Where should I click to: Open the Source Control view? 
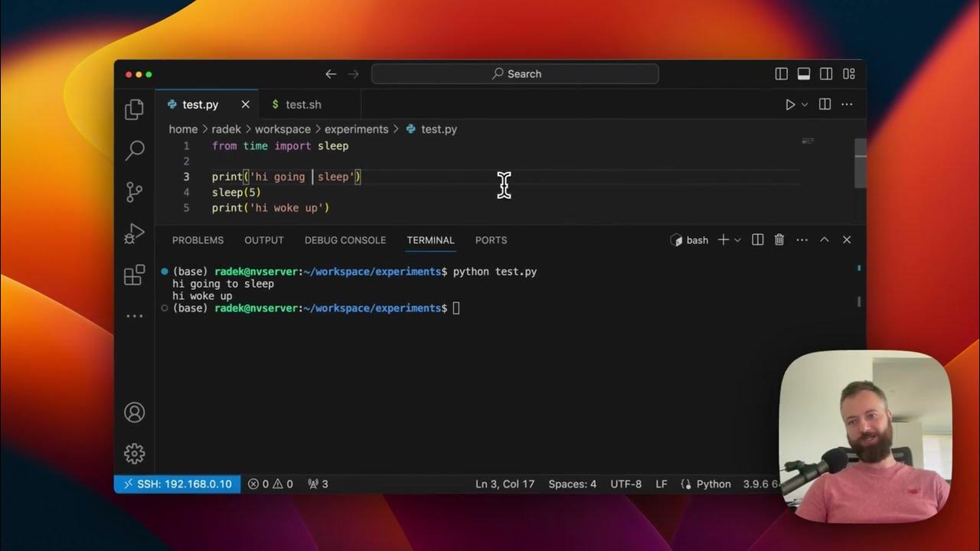(x=134, y=192)
